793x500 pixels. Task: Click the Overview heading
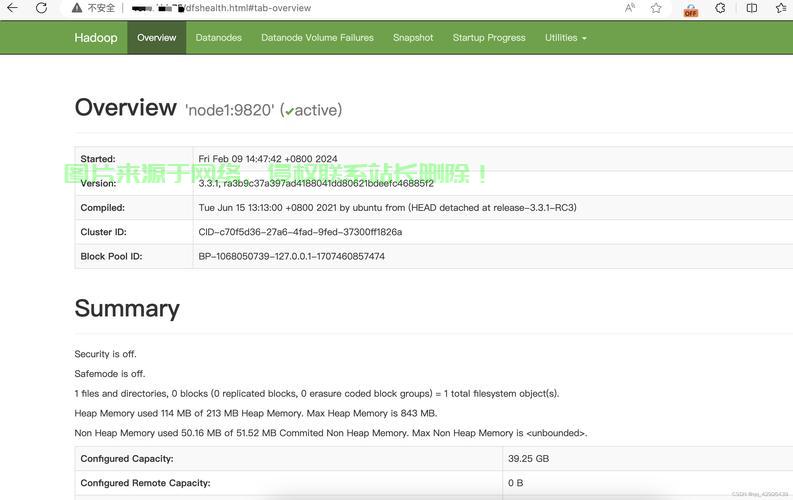(x=125, y=107)
